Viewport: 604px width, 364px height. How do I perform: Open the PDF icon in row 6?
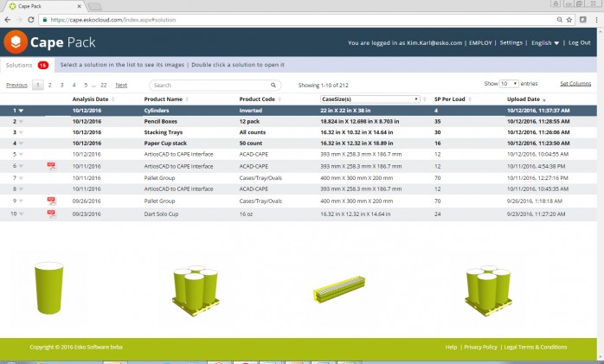point(51,164)
